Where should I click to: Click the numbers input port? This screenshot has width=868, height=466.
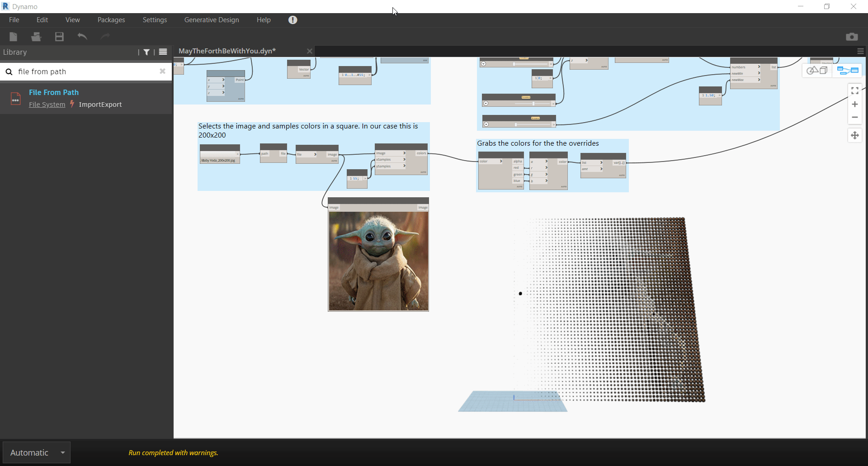745,67
